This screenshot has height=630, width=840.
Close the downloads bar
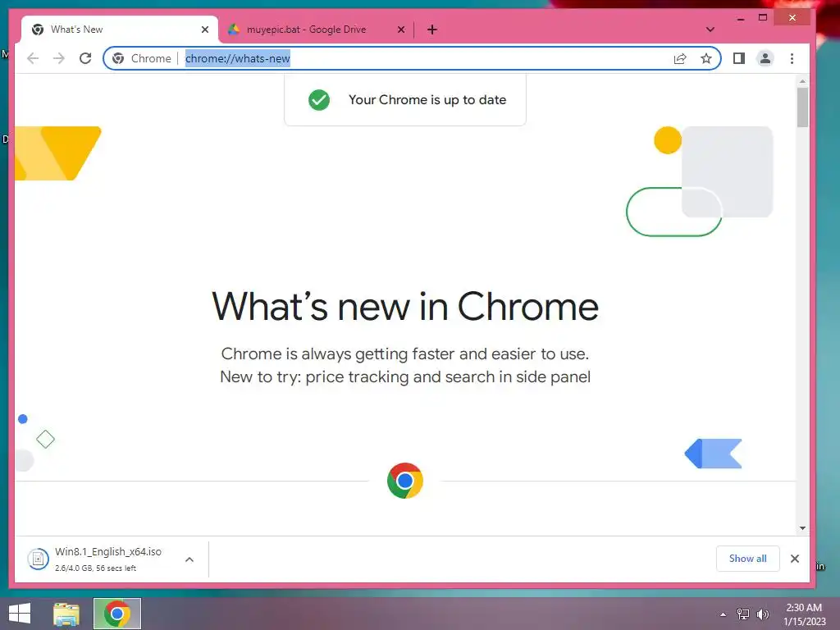pos(794,559)
